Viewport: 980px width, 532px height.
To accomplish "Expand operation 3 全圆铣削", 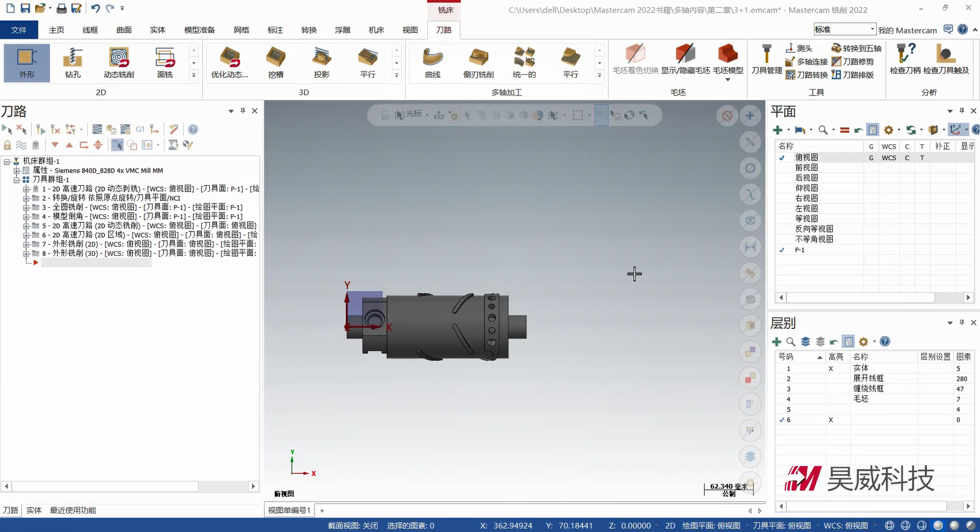I will click(26, 207).
